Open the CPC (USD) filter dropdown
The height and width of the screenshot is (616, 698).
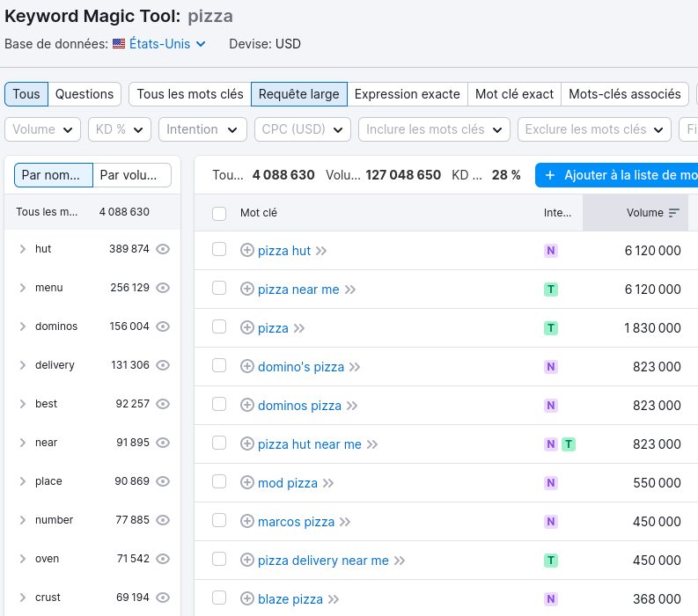[303, 129]
